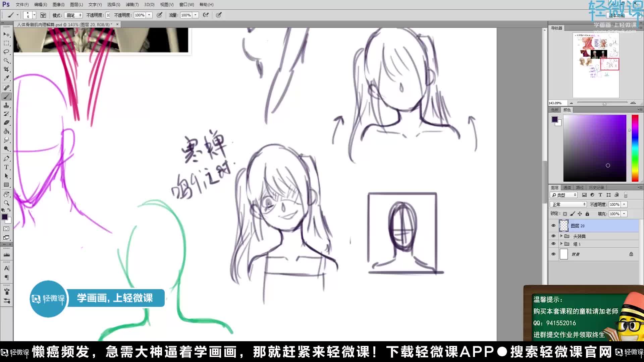The image size is (644, 362).
Task: Switch to the 通道 panel tab
Action: tap(567, 187)
